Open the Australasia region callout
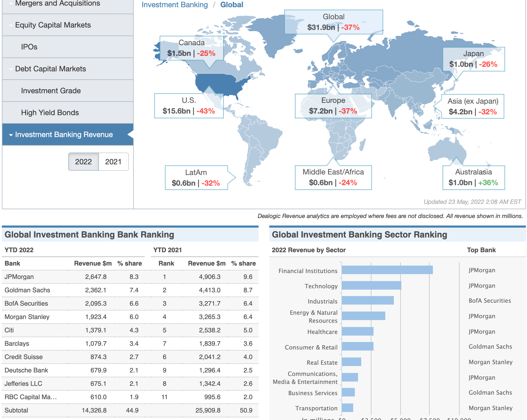This screenshot has height=420, width=527. point(474,177)
